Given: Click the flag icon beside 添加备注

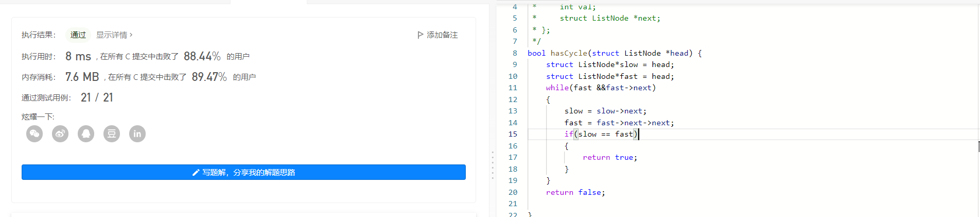Looking at the screenshot, I should click(421, 35).
